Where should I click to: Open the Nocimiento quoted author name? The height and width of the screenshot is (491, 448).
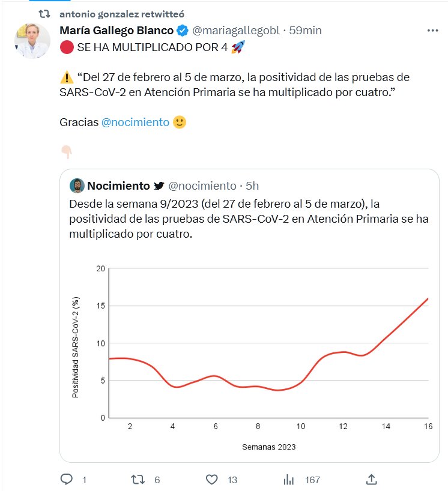tap(119, 185)
